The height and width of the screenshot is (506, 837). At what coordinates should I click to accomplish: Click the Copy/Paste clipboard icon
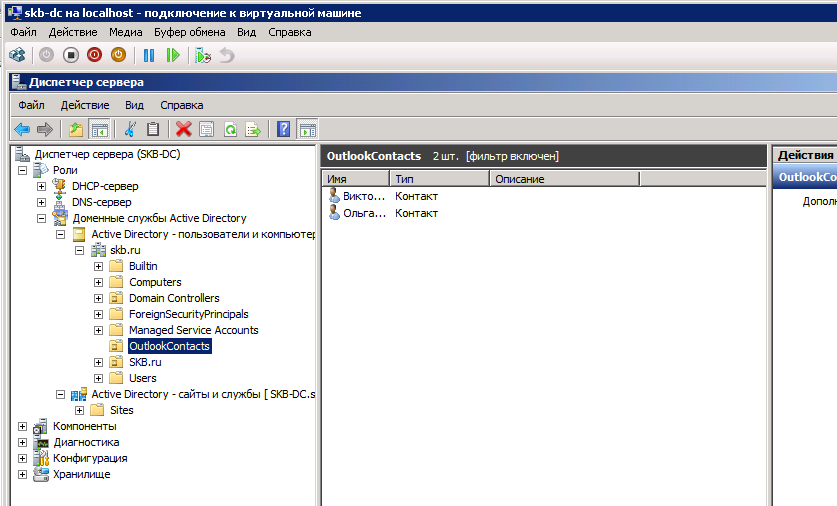(x=153, y=129)
